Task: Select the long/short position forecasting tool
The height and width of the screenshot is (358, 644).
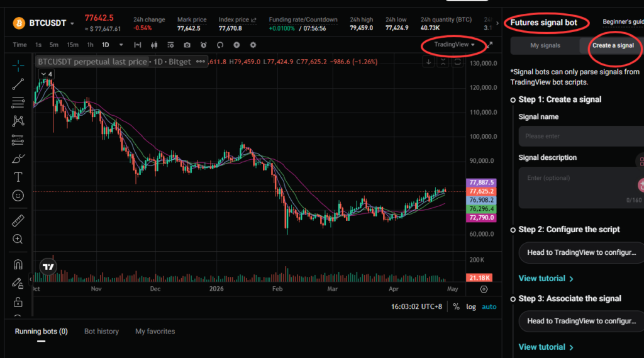Action: 18,140
